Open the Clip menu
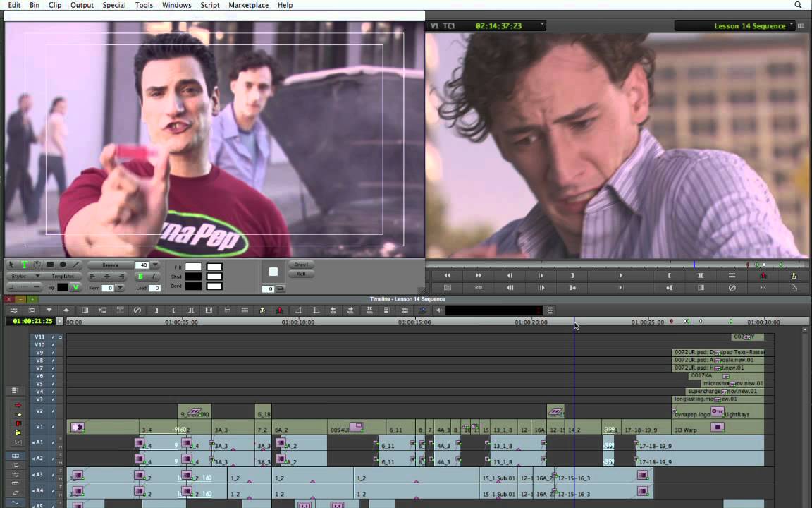812x508 pixels. pos(55,5)
